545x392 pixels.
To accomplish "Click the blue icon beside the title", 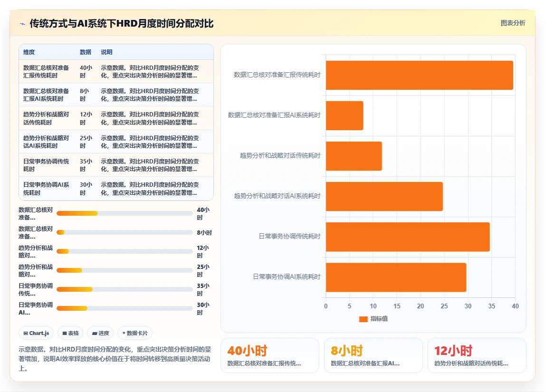I will tap(23, 24).
